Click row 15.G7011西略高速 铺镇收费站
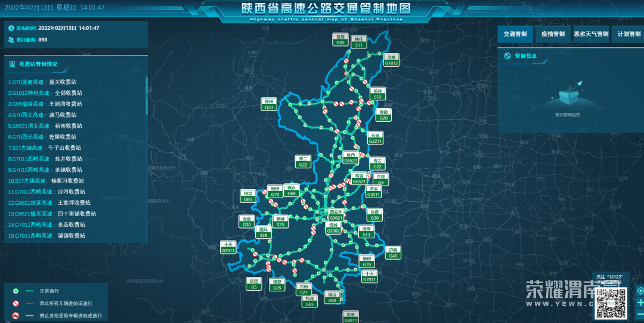This screenshot has width=644, height=323. coord(47,236)
